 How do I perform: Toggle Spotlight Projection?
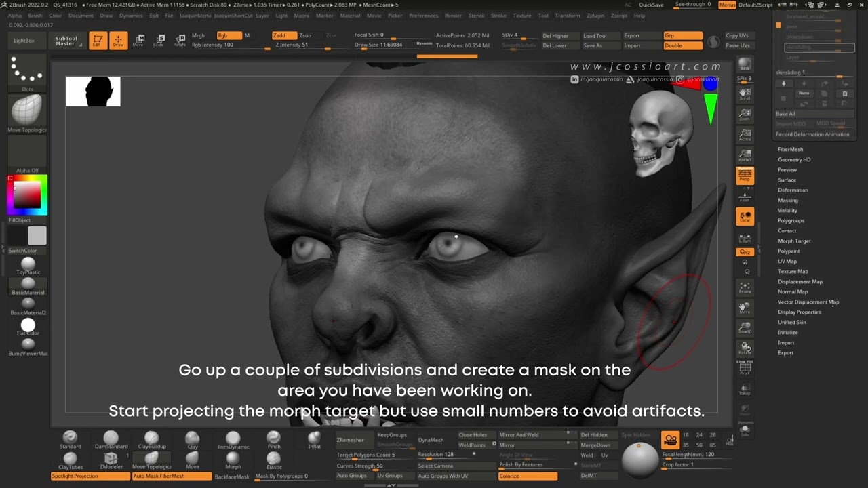coord(90,476)
